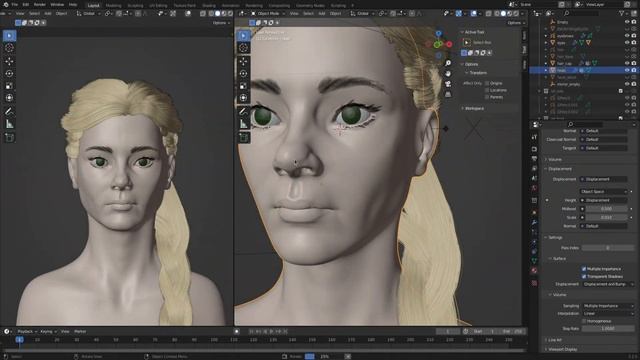The width and height of the screenshot is (640, 360).
Task: Enable Affect Only Parents checkbox
Action: pyautogui.click(x=487, y=97)
